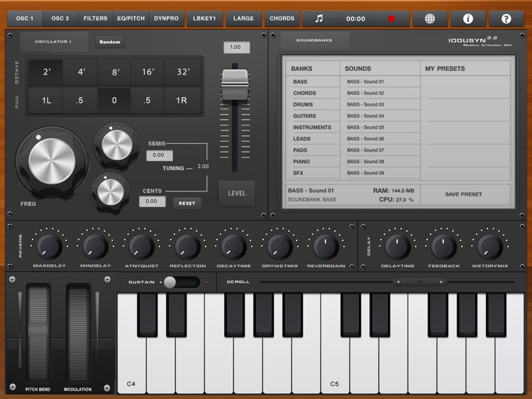Select the 4' octave option

click(x=81, y=72)
